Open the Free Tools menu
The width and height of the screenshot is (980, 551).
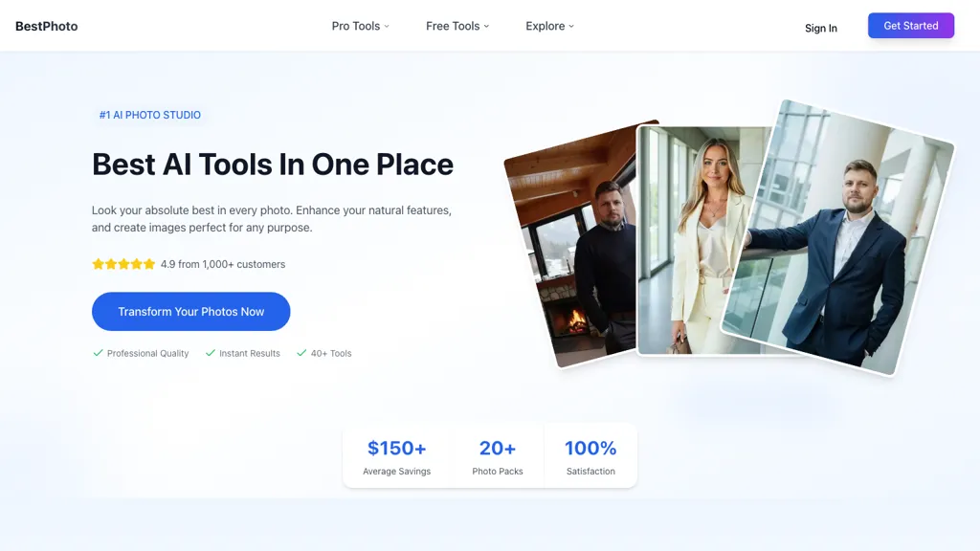coord(453,26)
